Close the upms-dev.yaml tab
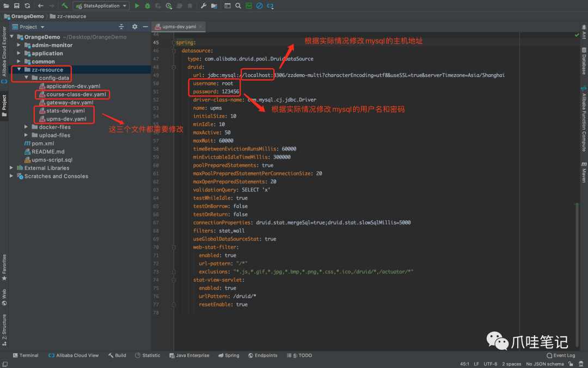This screenshot has width=588, height=368. click(200, 27)
